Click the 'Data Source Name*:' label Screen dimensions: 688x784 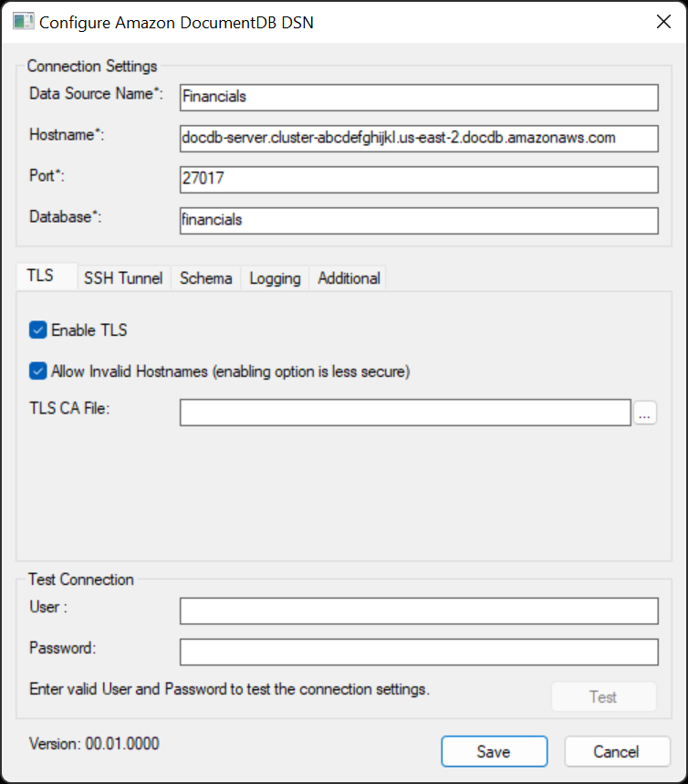point(96,93)
